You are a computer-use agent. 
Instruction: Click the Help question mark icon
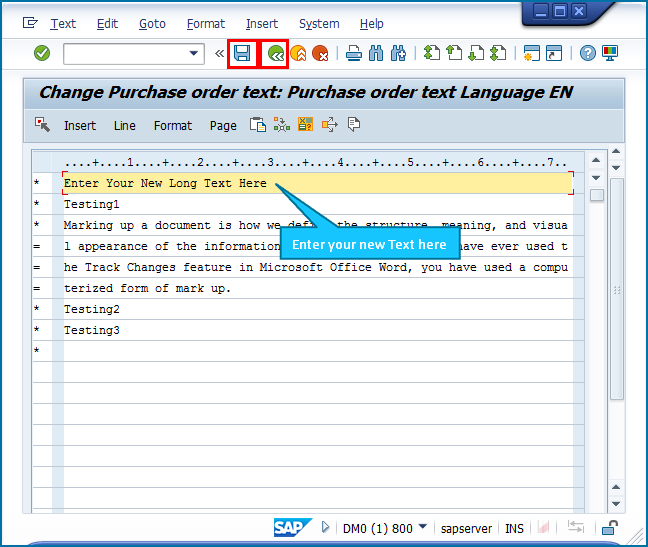[588, 54]
